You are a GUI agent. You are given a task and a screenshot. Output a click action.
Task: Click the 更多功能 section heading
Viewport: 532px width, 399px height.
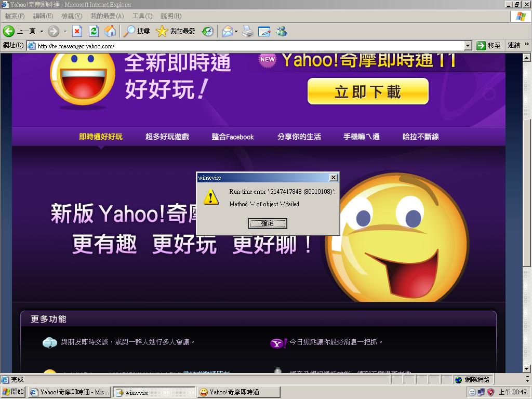click(x=48, y=320)
